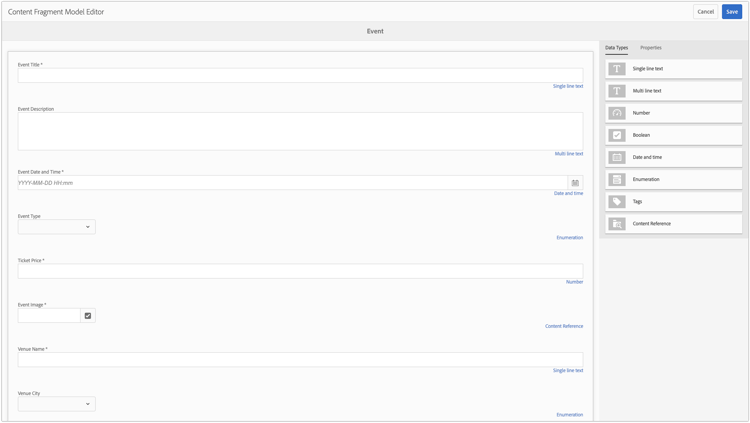Click the Boolean label in Data Types
Image resolution: width=750 pixels, height=423 pixels.
(x=641, y=135)
